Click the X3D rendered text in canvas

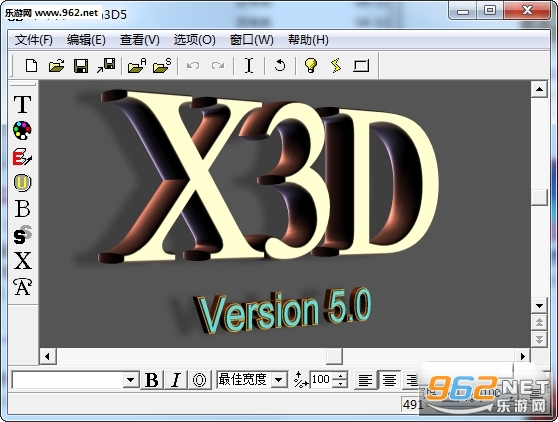tap(269, 176)
